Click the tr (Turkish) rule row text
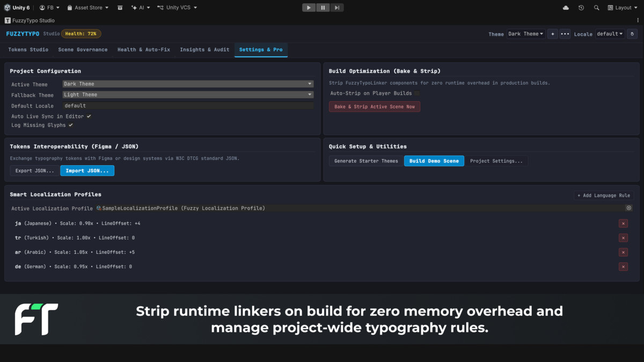This screenshot has height=362, width=644. tap(75, 238)
